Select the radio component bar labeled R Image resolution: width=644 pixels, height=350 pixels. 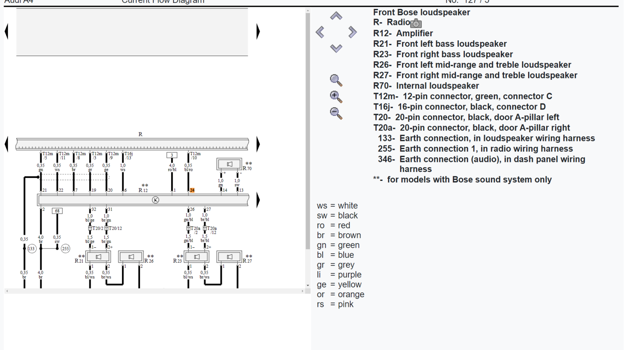coord(132,144)
